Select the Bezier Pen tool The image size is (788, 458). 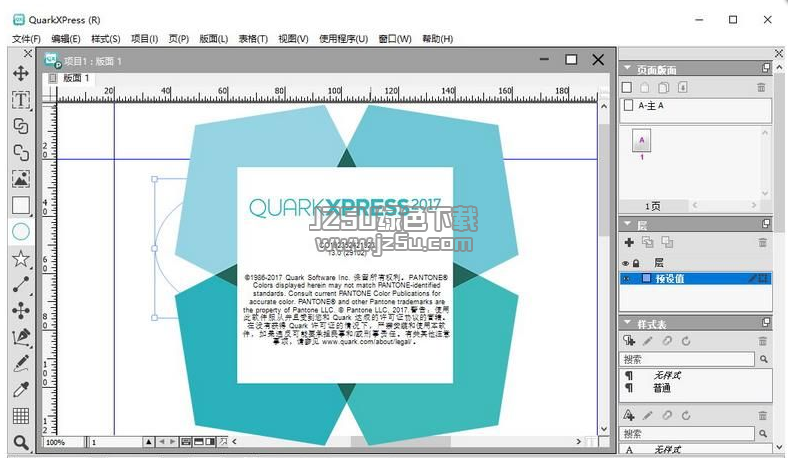point(21,337)
